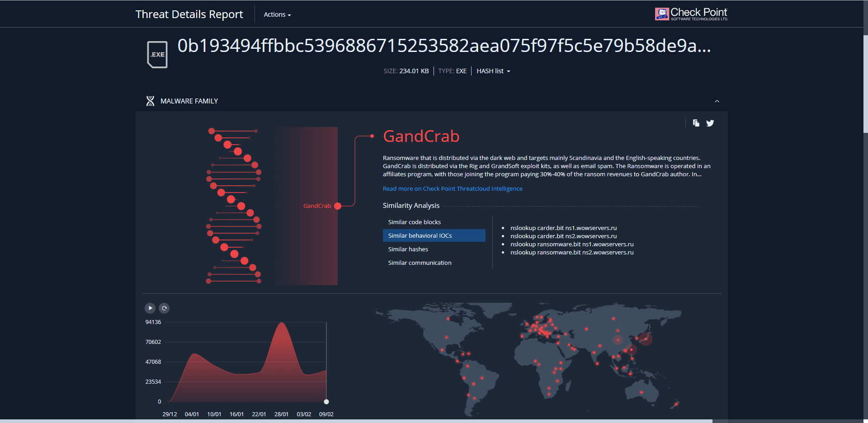Click the 47068 value on chart axis
This screenshot has width=868, height=423.
coord(153,362)
